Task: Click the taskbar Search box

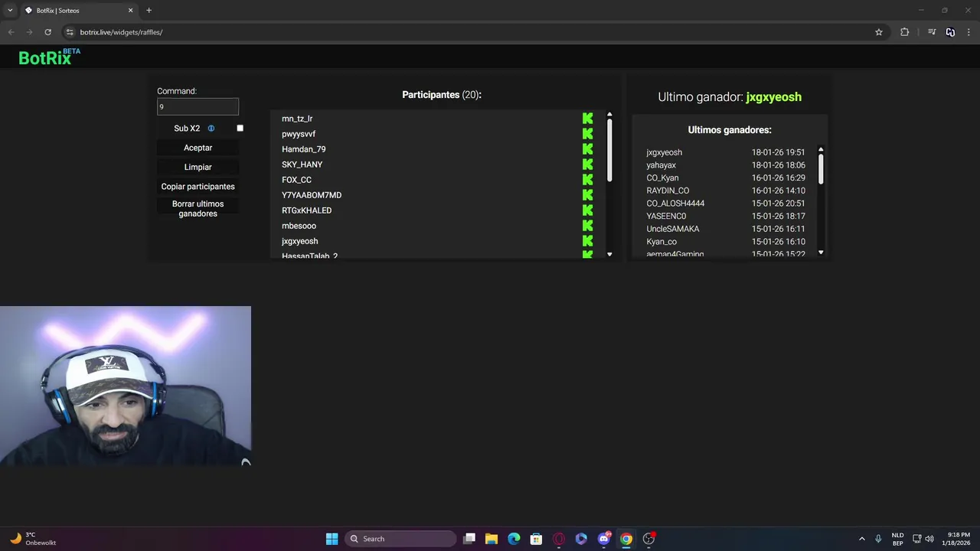Action: pyautogui.click(x=400, y=539)
